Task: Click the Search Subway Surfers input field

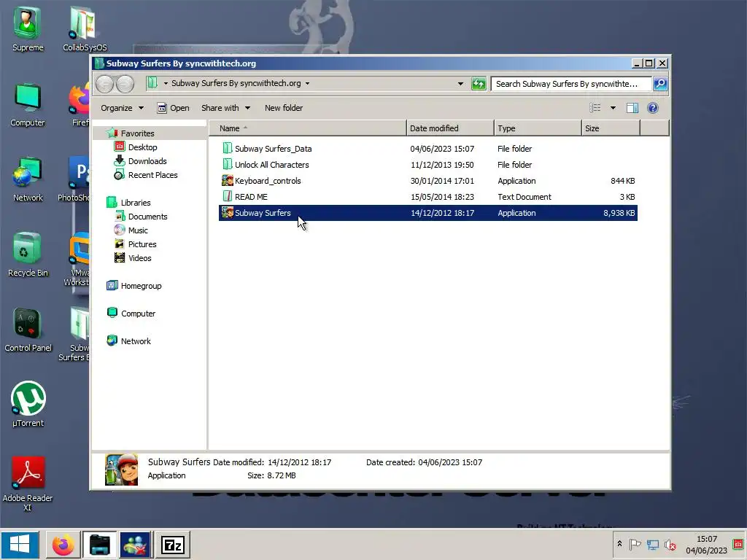Action: (571, 84)
